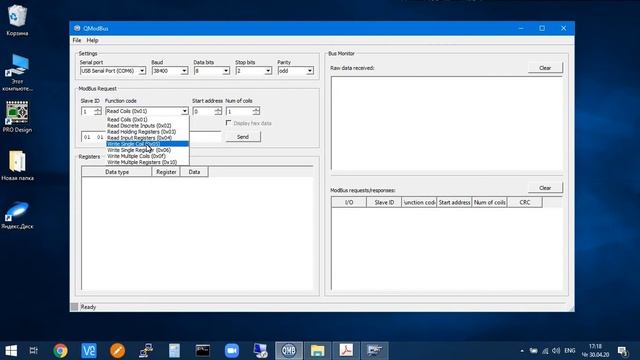
Task: Open the taskbar clock and date
Action: tap(595, 351)
